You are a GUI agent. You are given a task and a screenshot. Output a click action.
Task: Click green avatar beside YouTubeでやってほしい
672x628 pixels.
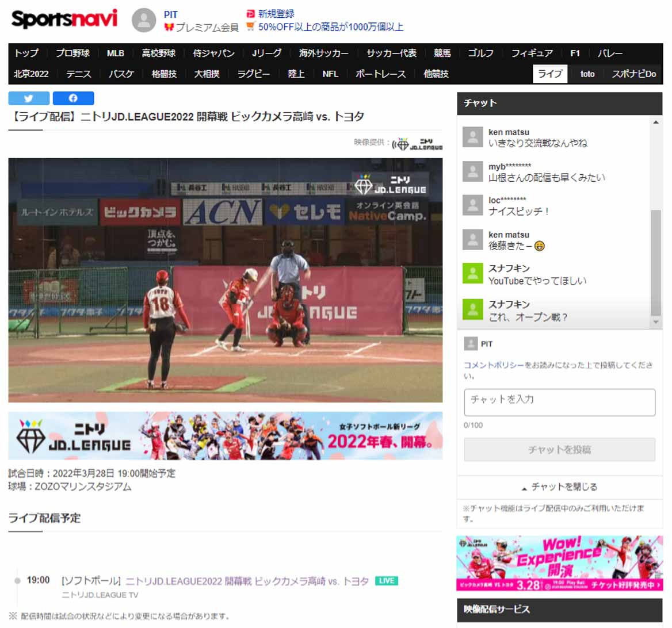[473, 273]
